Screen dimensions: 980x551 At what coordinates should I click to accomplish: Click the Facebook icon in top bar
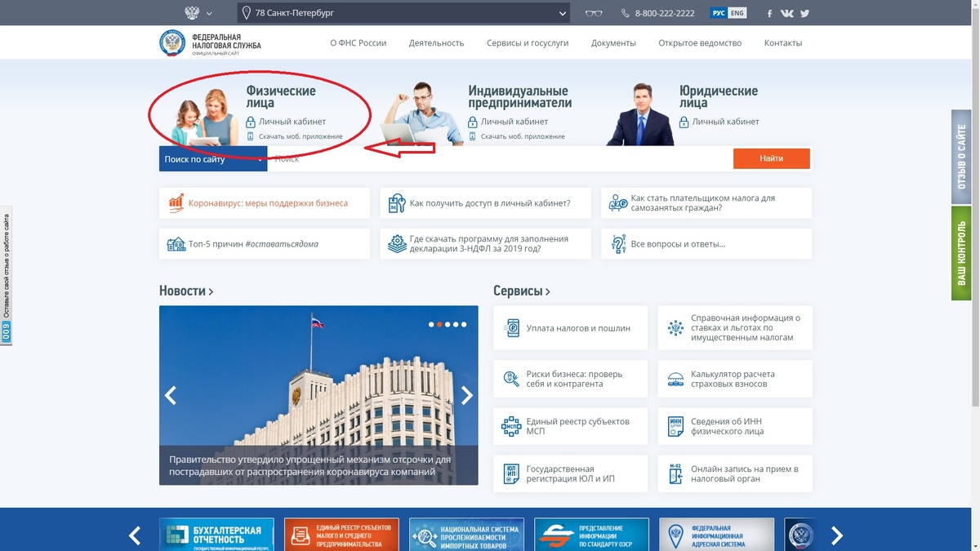point(769,13)
